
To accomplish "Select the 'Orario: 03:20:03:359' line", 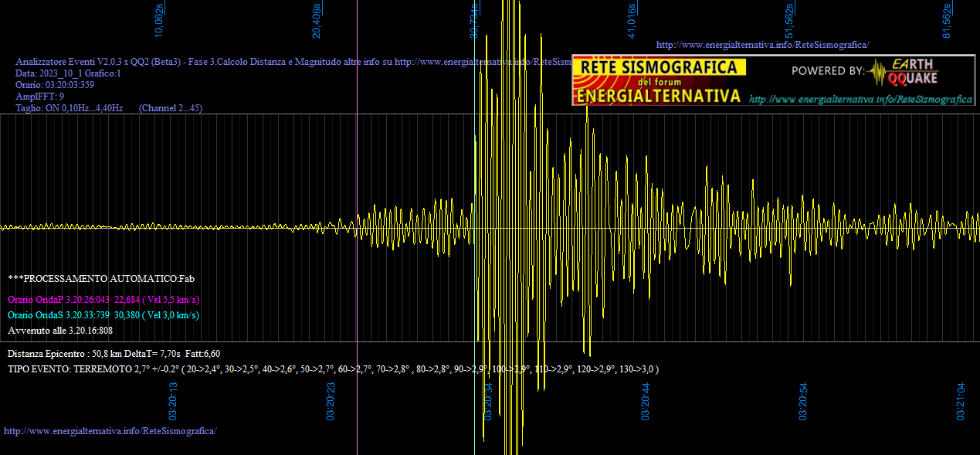I will tap(55, 85).
